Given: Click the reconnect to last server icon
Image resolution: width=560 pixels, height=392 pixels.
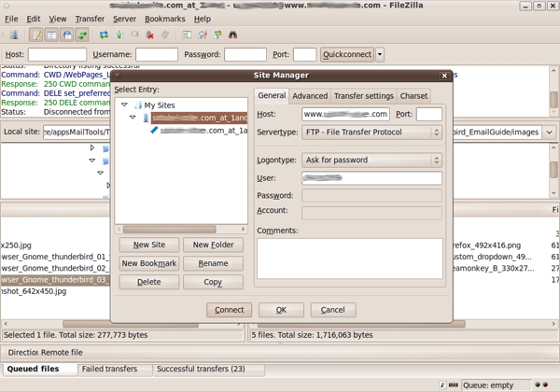Looking at the screenshot, I should [165, 35].
